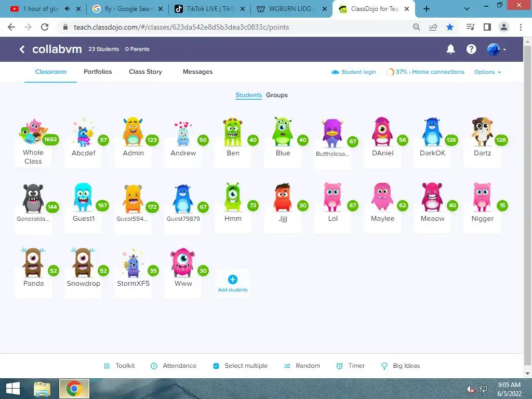Click the 1692 Whole Class points badge
532x399 pixels.
(x=50, y=139)
